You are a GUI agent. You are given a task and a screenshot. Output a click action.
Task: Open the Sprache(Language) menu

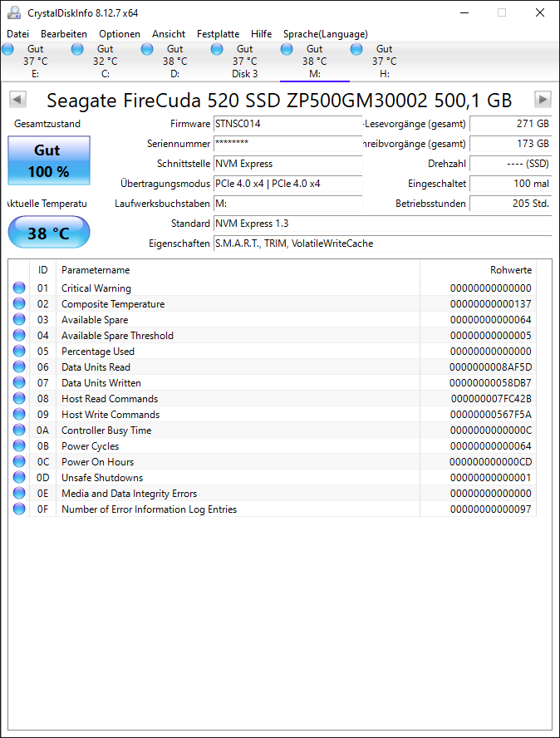click(x=326, y=34)
